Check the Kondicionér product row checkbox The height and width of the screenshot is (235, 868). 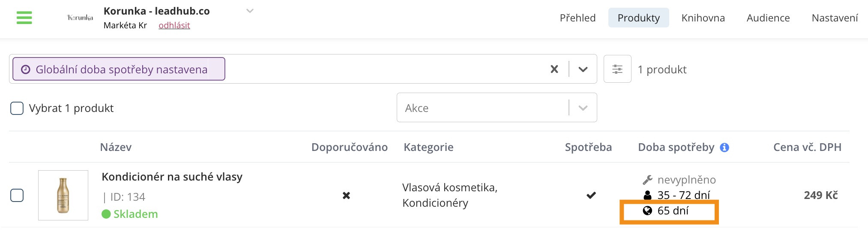click(17, 195)
